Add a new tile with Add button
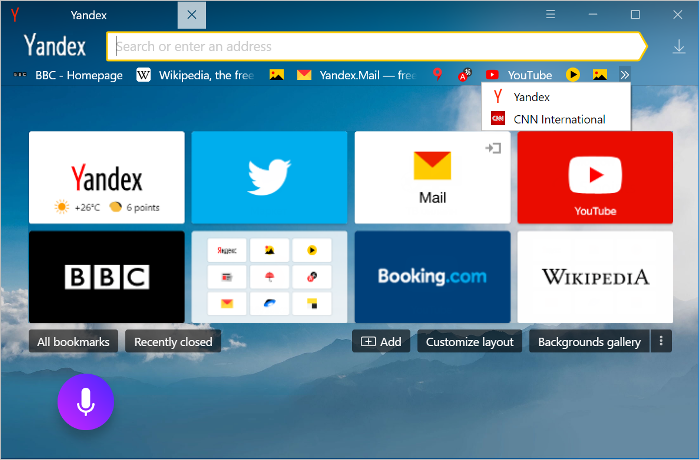Viewport: 700px width, 460px height. (x=381, y=342)
